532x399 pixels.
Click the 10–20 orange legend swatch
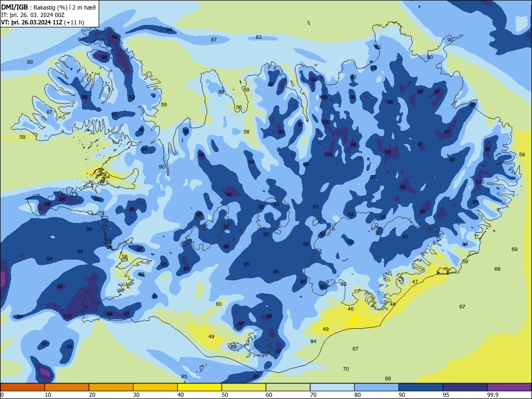click(x=67, y=387)
